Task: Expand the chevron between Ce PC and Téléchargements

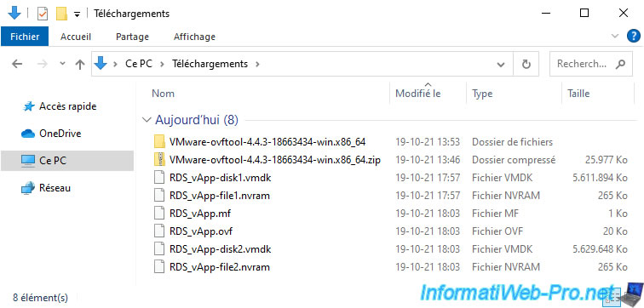Action: [162, 64]
